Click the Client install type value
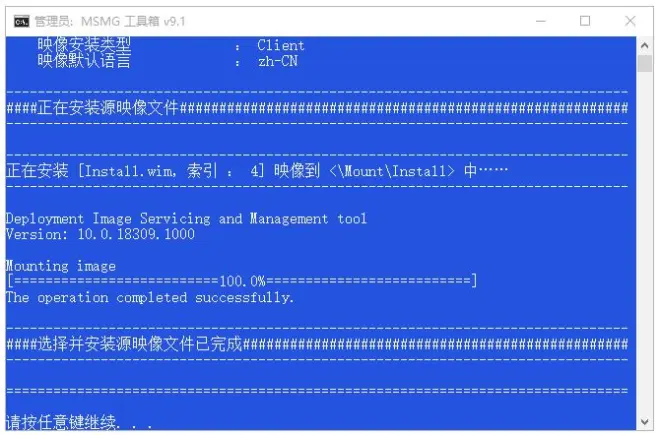 click(281, 45)
